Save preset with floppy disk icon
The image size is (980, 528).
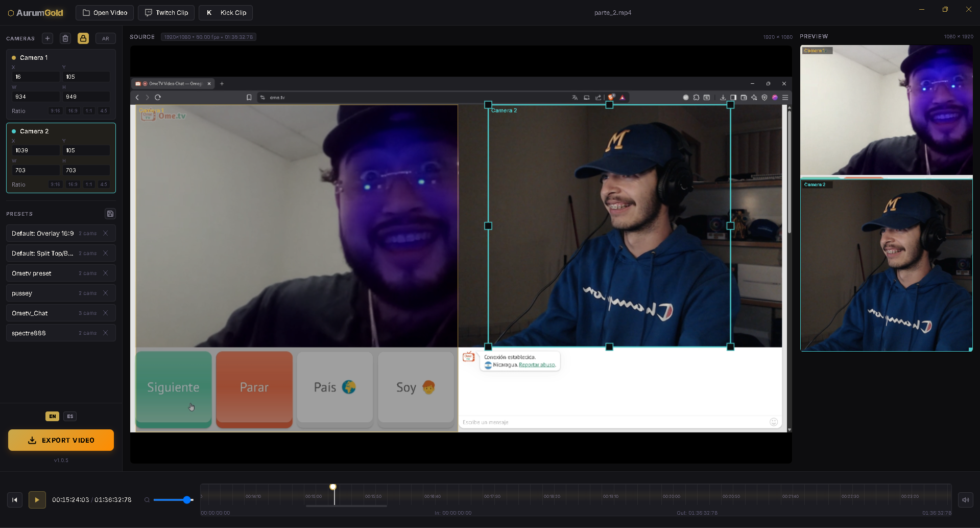(x=110, y=214)
